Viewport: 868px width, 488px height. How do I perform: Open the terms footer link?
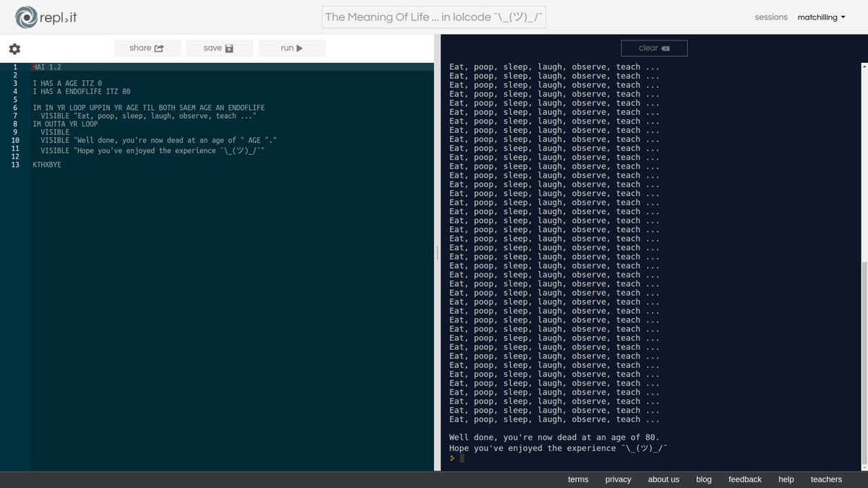click(x=578, y=479)
